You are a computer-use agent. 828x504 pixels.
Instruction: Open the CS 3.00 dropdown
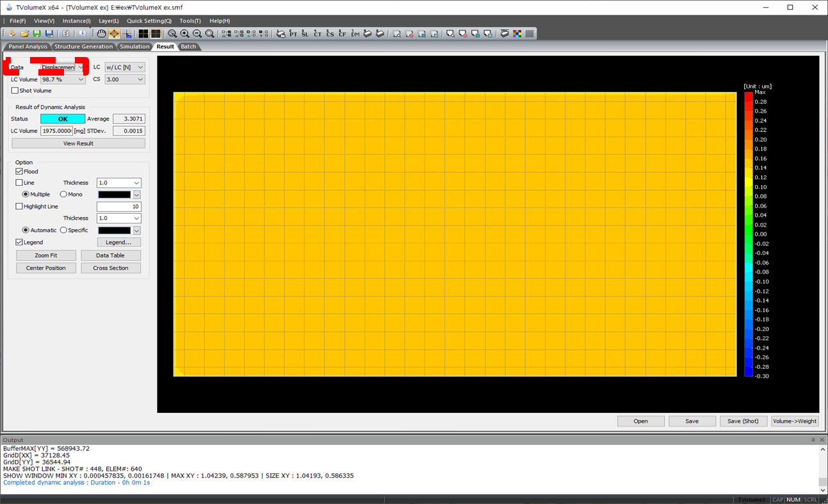(125, 79)
